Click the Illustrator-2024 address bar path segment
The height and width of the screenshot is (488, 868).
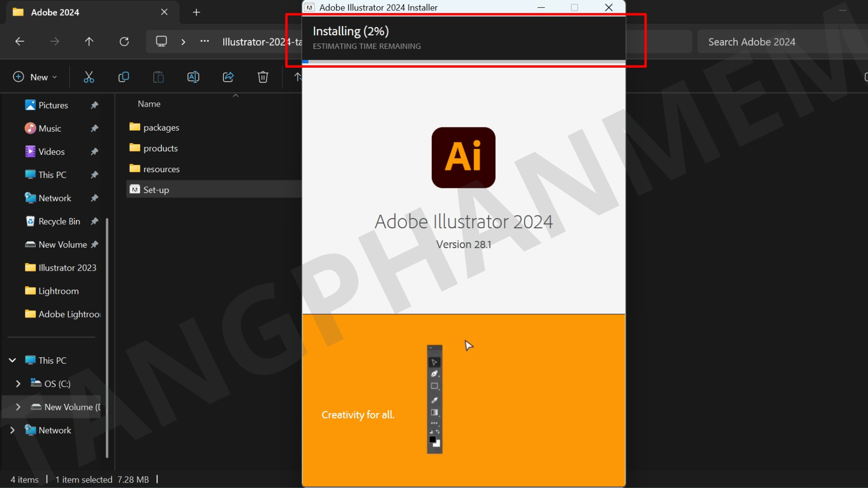(262, 42)
